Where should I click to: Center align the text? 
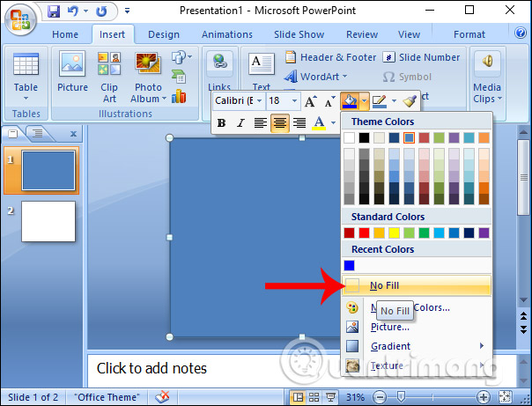click(x=280, y=122)
